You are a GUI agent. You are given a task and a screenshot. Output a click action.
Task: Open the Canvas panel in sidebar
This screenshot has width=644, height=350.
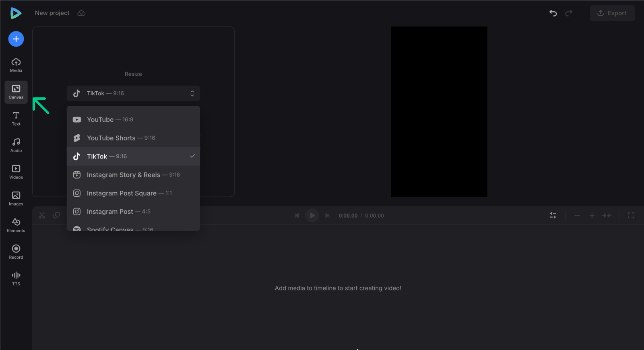[x=16, y=92]
